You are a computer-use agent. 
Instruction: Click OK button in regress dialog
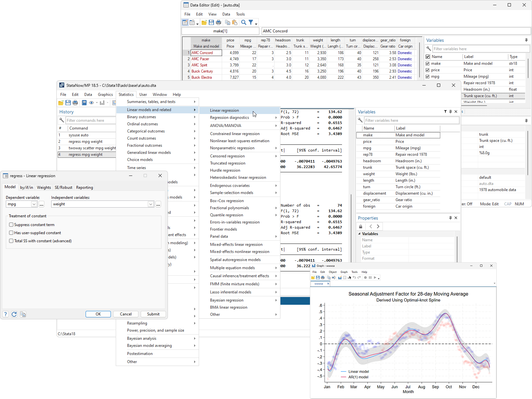coord(98,314)
